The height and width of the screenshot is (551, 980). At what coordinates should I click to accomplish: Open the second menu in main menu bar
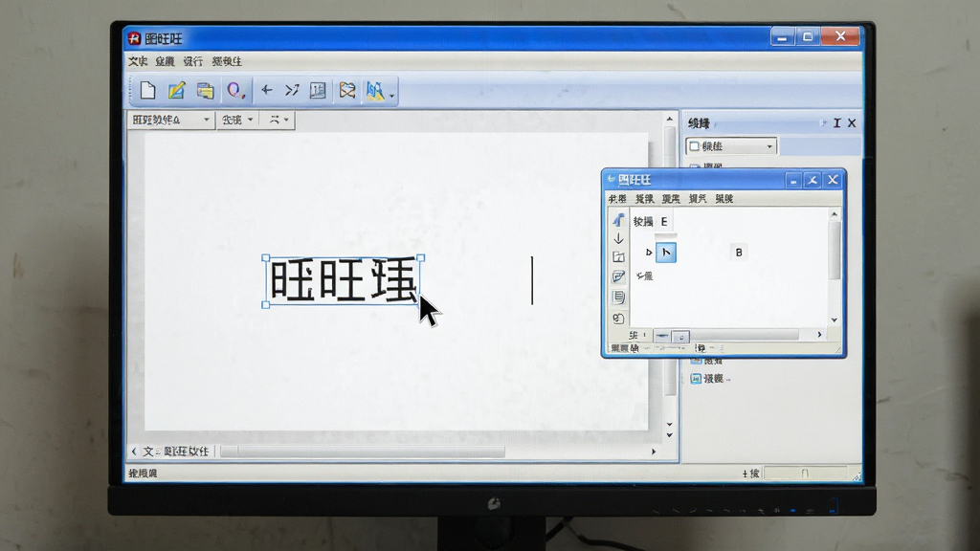point(165,61)
